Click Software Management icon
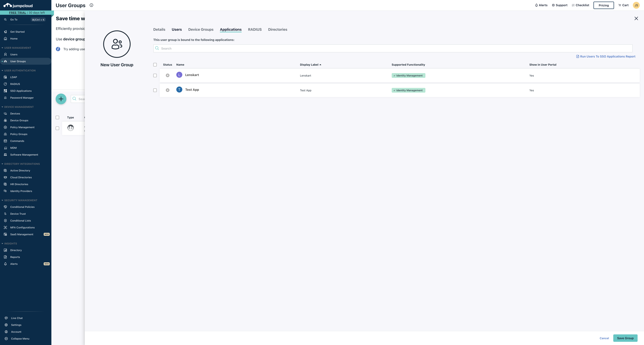This screenshot has height=345, width=644. click(x=5, y=155)
